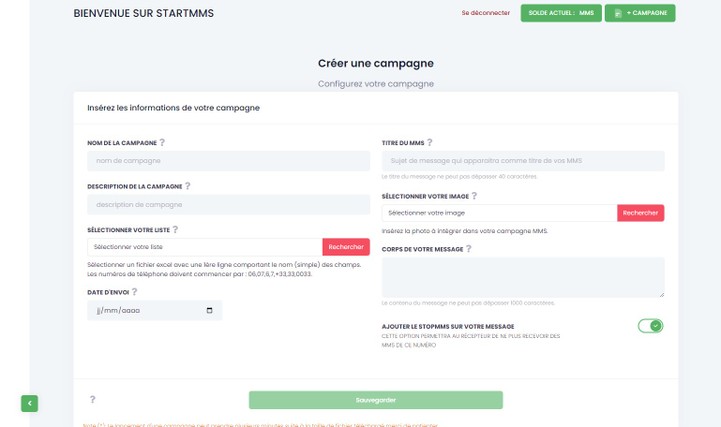Screen dimensions: 721x427
Task: Click the Corps de votre message textarea
Action: [523, 277]
